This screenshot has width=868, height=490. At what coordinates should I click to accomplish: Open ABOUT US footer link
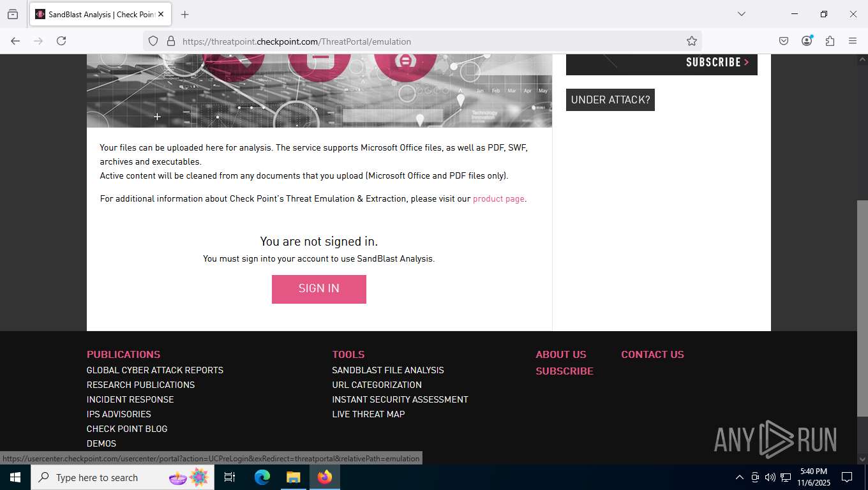[561, 354]
